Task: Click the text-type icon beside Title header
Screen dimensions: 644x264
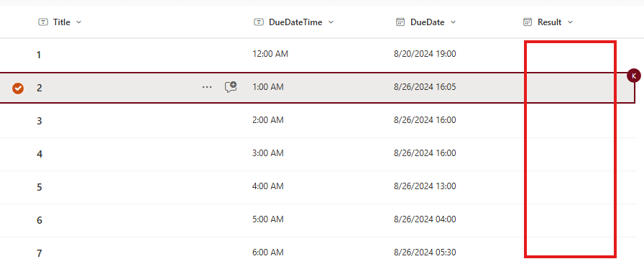Action: [x=42, y=22]
